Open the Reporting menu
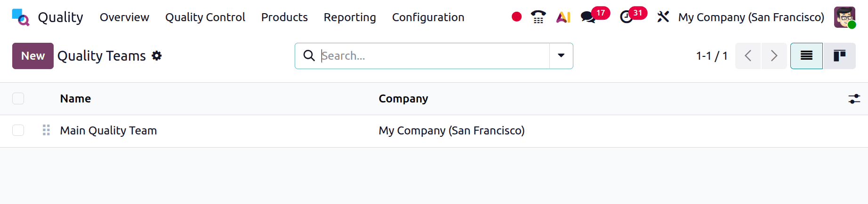 click(350, 17)
